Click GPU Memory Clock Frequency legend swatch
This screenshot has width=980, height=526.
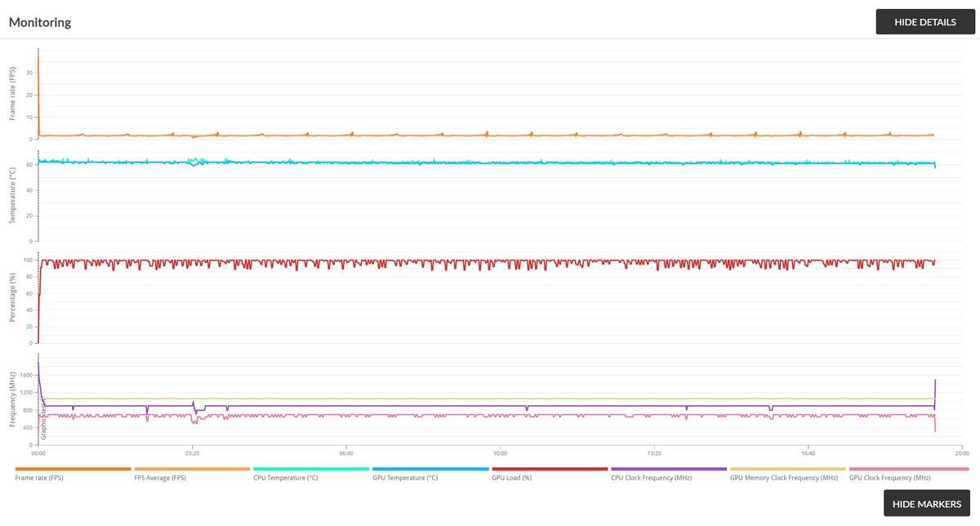point(787,469)
